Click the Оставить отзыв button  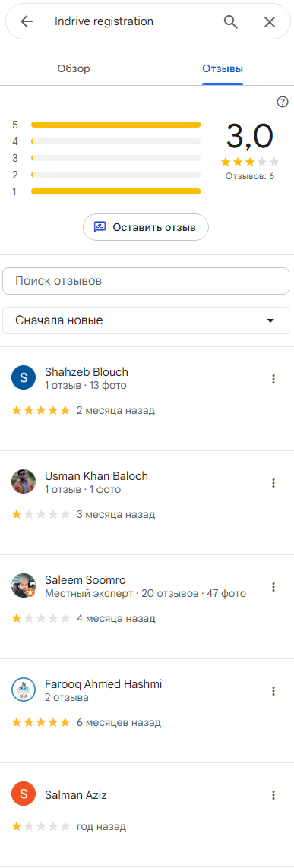coord(146,227)
